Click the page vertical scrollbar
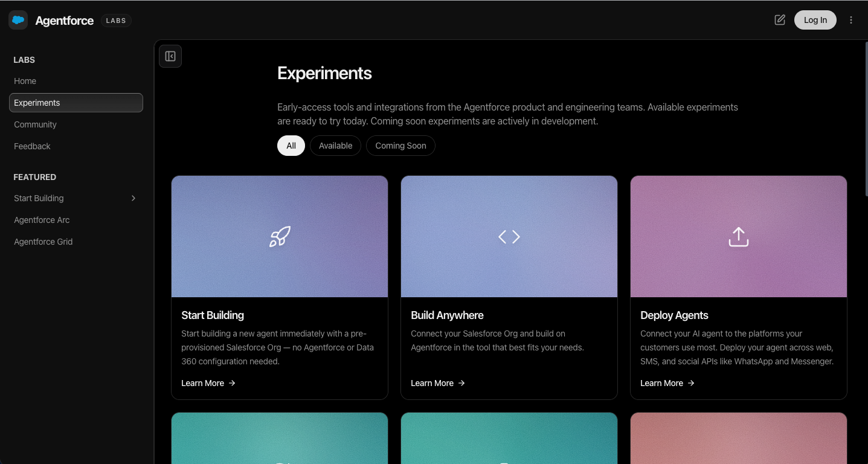The width and height of the screenshot is (868, 464). click(866, 119)
